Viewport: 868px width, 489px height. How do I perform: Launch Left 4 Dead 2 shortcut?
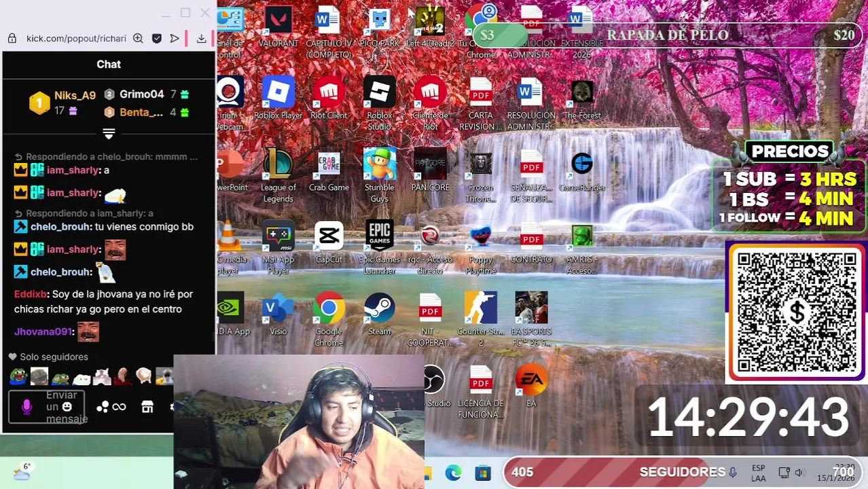(x=430, y=27)
